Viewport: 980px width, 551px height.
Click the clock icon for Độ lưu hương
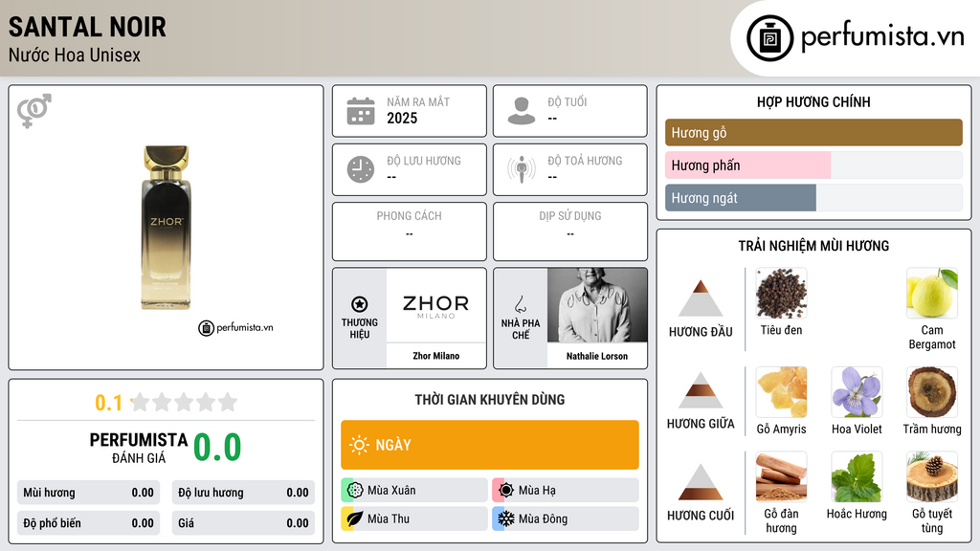(x=361, y=169)
